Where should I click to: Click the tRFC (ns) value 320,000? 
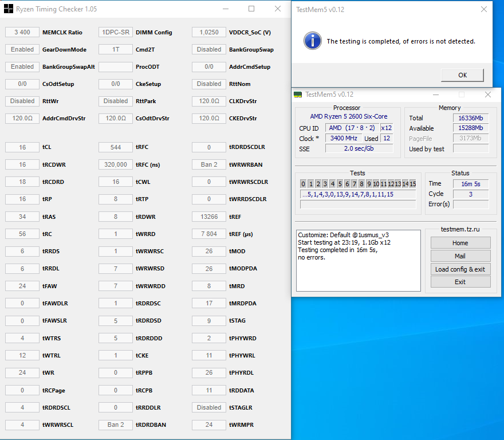coord(116,164)
